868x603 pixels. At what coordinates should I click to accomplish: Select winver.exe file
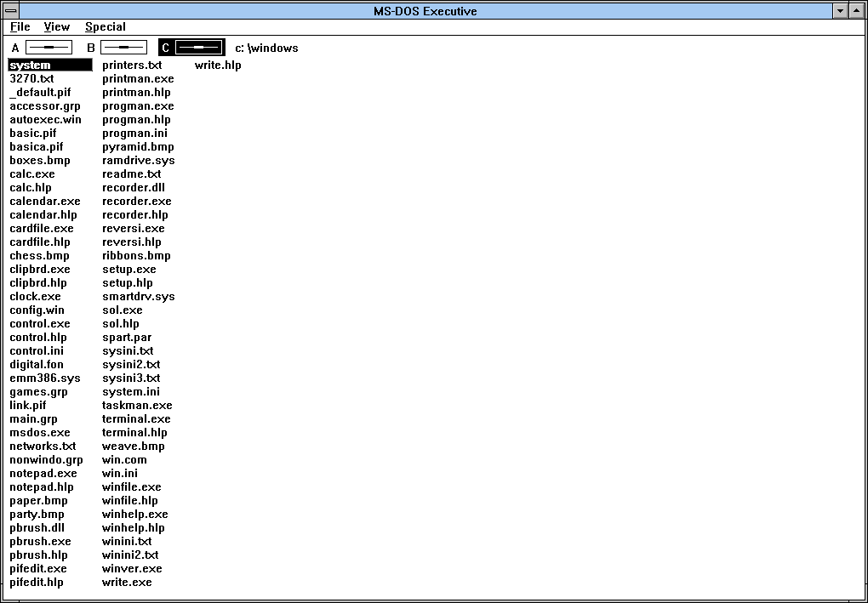click(x=132, y=569)
